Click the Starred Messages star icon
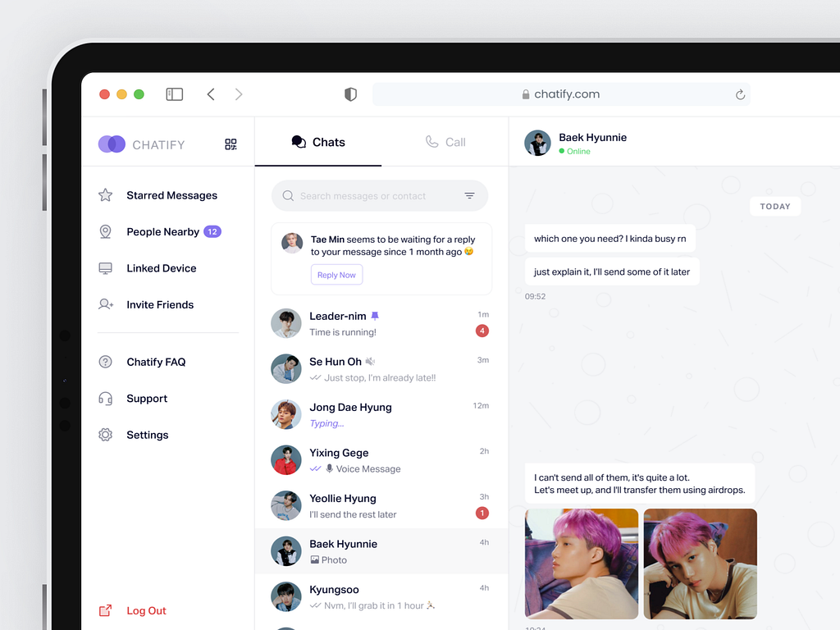Viewport: 840px width, 630px height. click(105, 194)
